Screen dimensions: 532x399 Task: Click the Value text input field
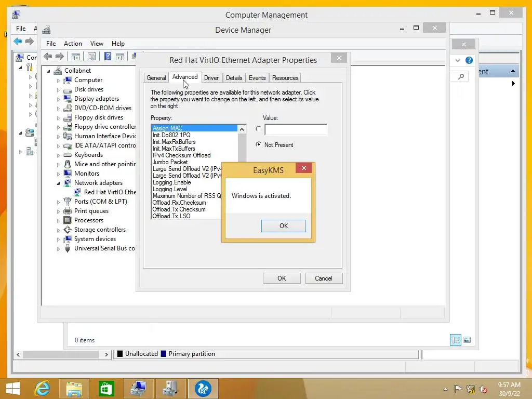[296, 129]
